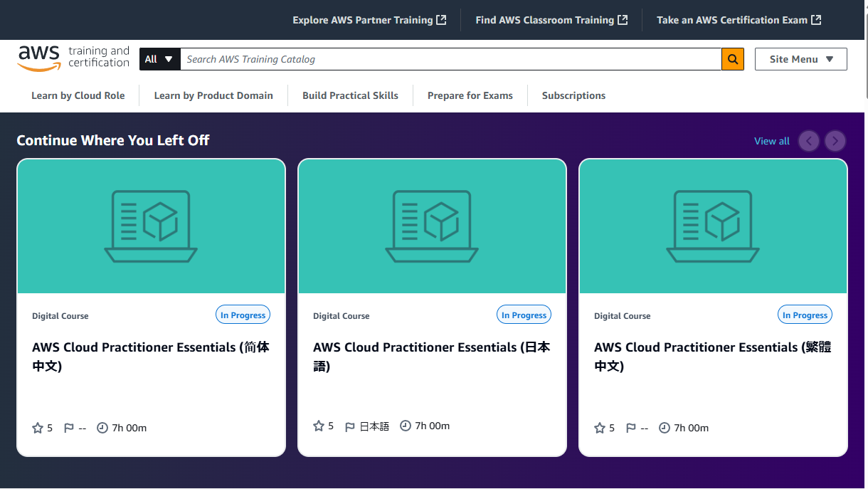Click external-link icon beside Find AWS Classroom Training
Viewport: 868px width, 489px height.
623,20
